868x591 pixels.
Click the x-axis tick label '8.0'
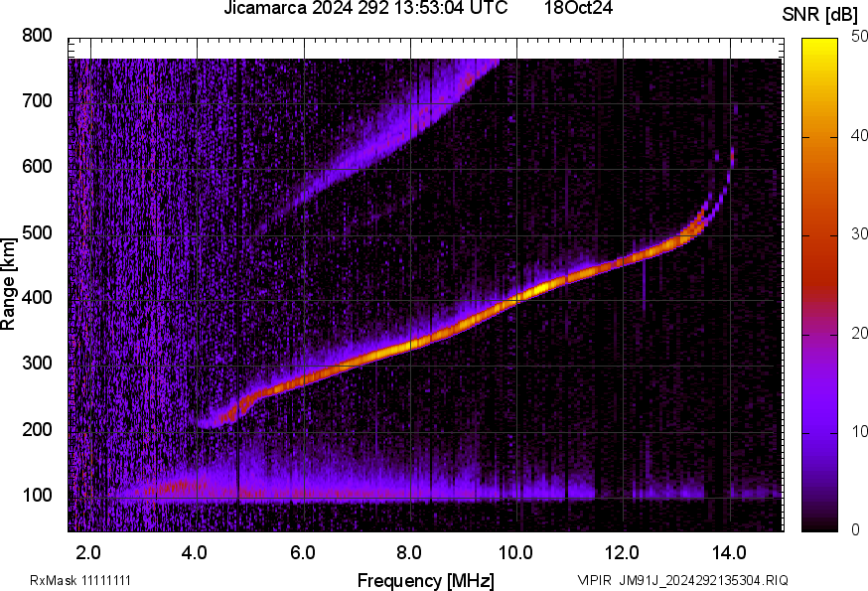(x=409, y=552)
